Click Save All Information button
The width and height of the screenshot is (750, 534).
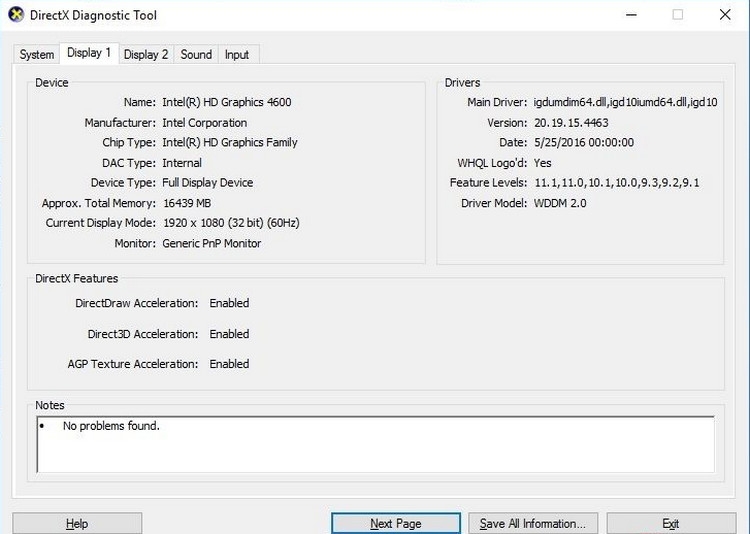(533, 523)
